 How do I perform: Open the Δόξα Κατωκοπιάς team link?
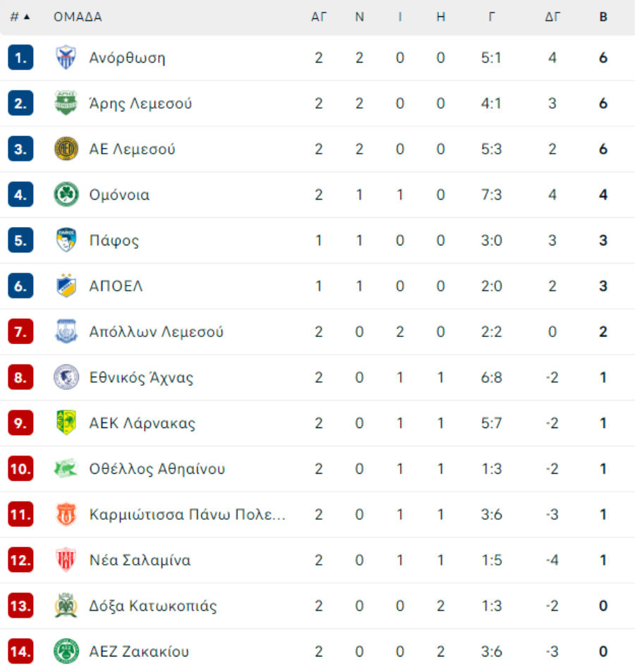pos(152,606)
